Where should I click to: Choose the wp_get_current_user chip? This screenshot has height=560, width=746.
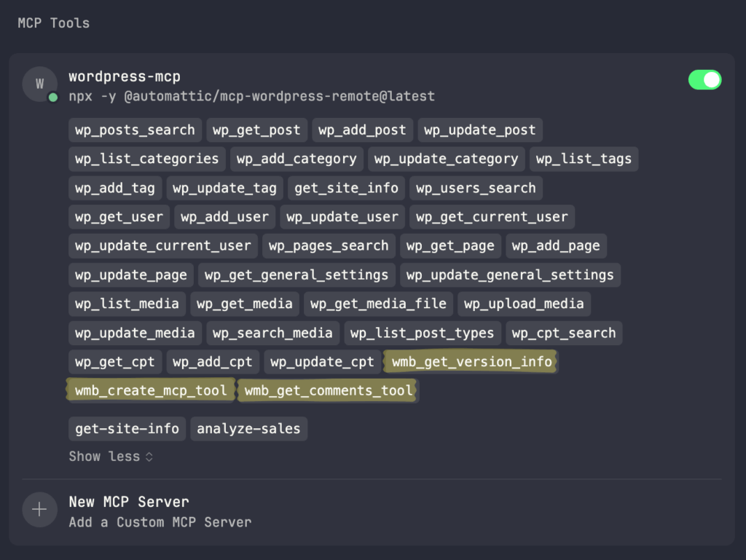pos(492,217)
